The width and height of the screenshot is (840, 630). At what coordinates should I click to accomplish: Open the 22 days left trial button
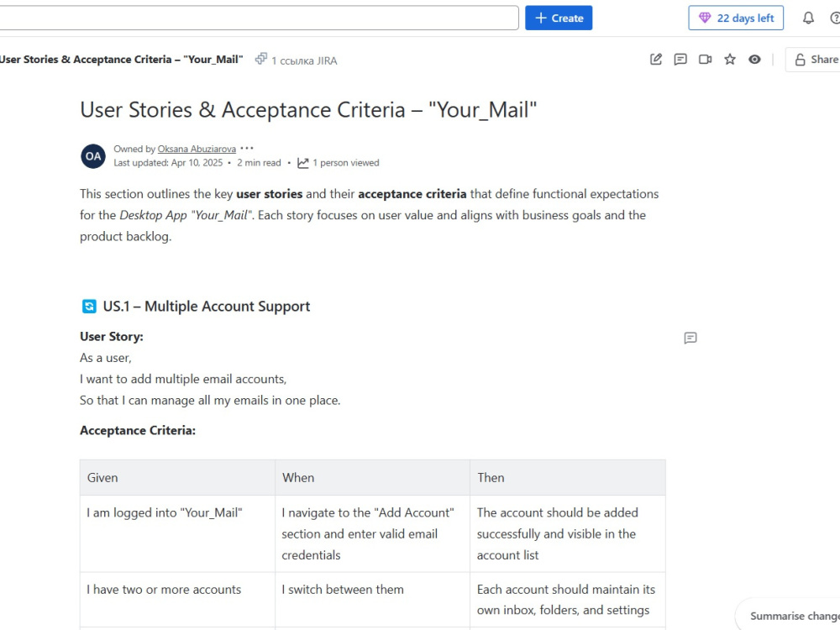click(736, 18)
